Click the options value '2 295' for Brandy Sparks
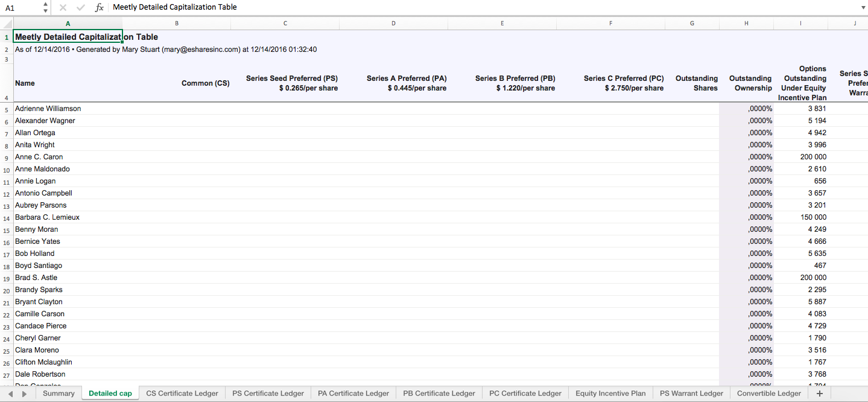The width and height of the screenshot is (868, 402). click(801, 290)
